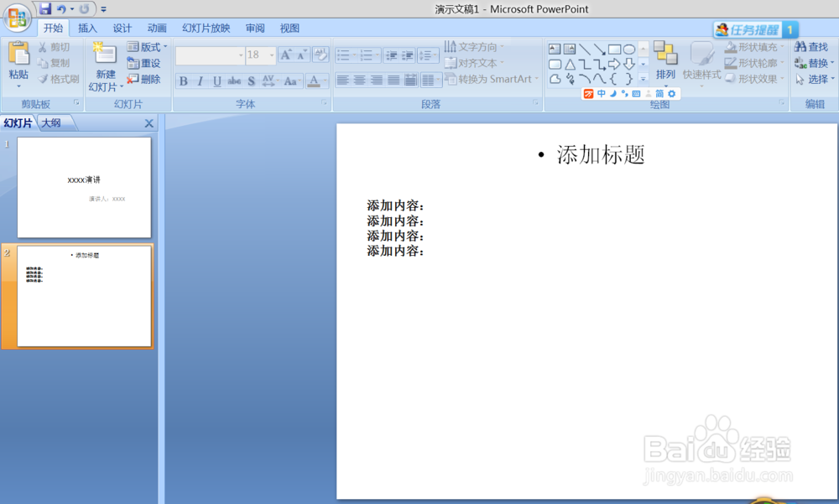839x504 pixels.
Task: Save the presentation with the floppy icon
Action: click(45, 8)
